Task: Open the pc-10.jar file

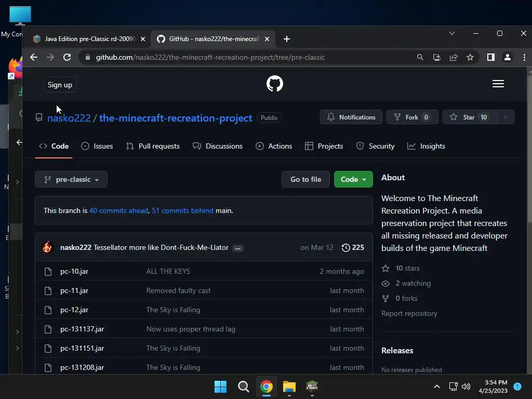Action: [74, 271]
